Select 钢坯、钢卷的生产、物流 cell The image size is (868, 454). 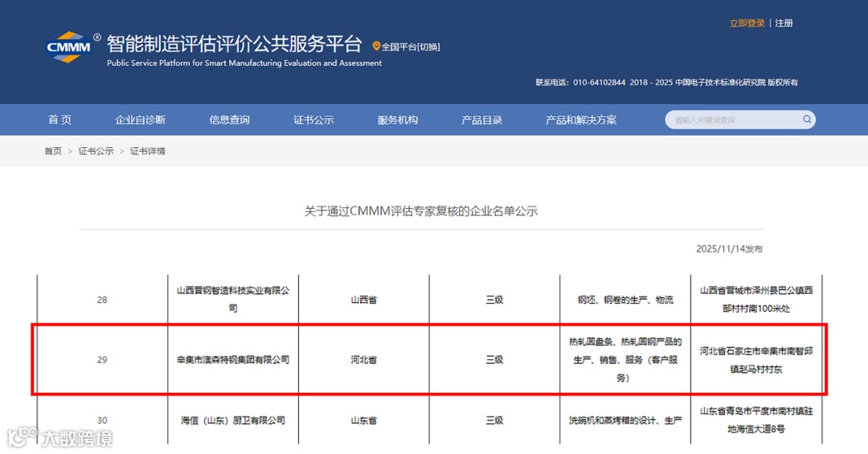coord(625,300)
